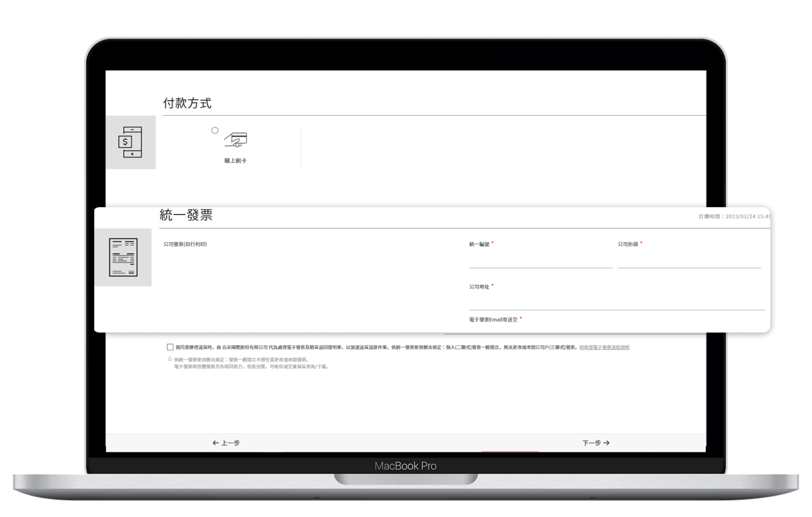Click 電子發票Email寄送至 field label
Viewport: 812px width, 517px height.
pos(493,320)
